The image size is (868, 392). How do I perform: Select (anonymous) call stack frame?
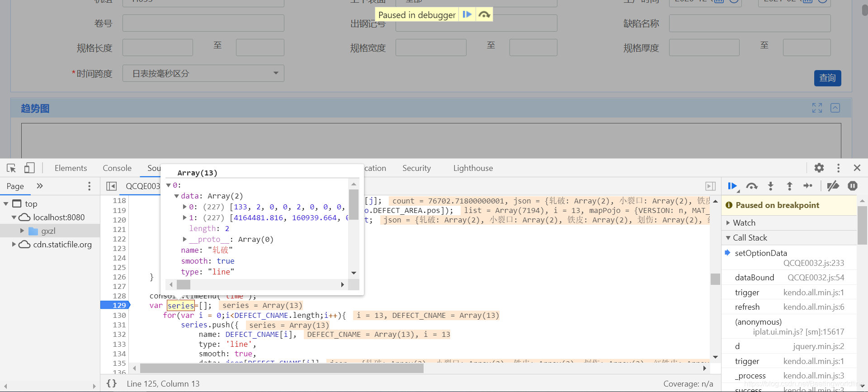tap(789, 326)
